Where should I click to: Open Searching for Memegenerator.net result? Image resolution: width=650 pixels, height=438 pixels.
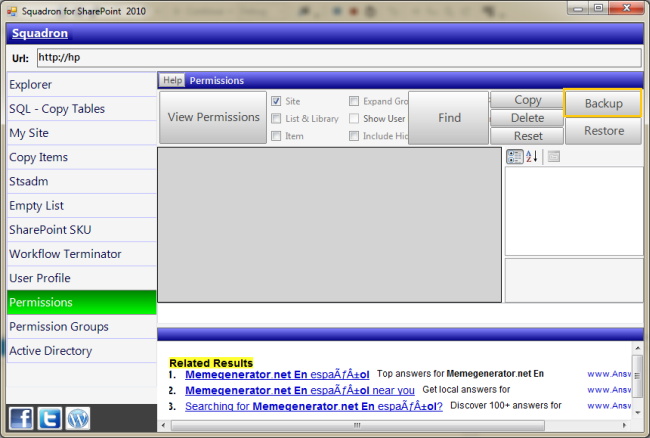tap(314, 406)
